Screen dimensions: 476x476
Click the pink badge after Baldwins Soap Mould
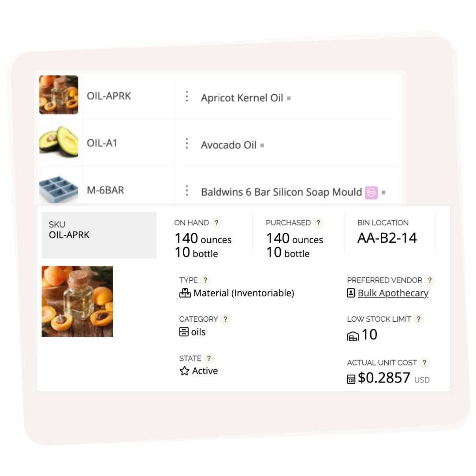371,192
